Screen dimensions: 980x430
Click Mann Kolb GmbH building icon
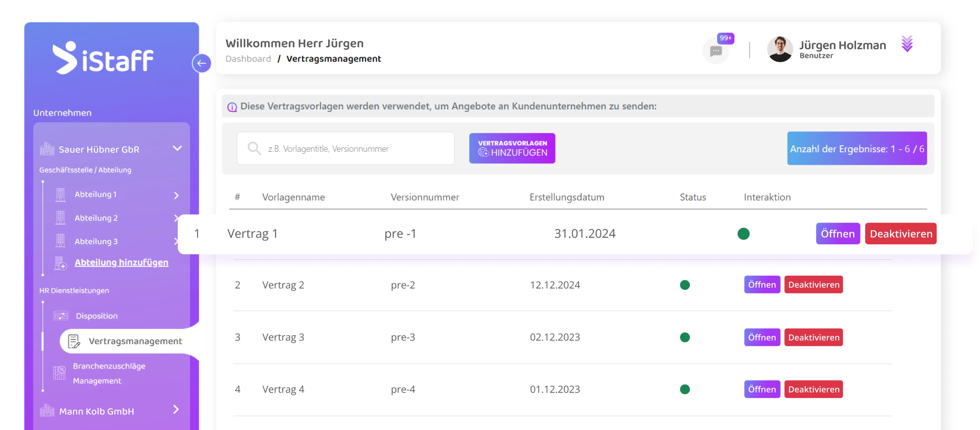[47, 410]
